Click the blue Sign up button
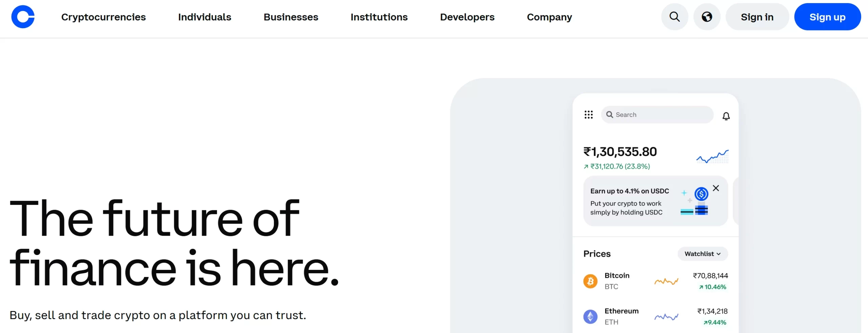 827,17
